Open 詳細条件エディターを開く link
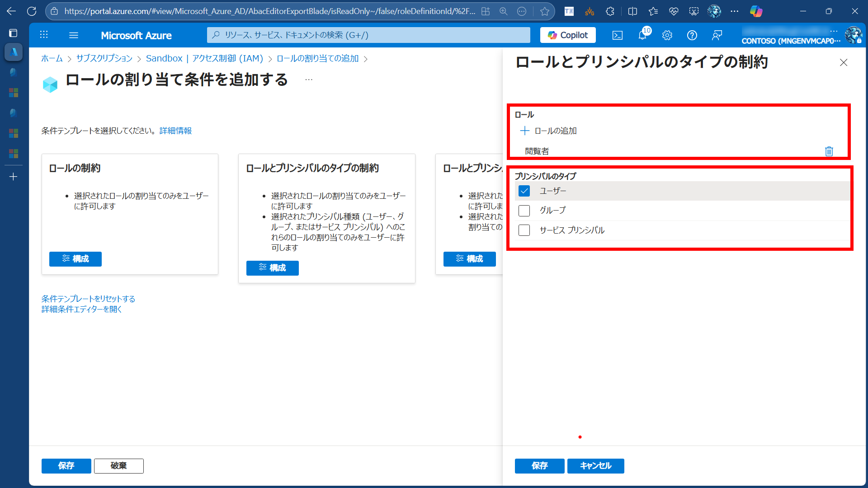868x488 pixels. (82, 309)
